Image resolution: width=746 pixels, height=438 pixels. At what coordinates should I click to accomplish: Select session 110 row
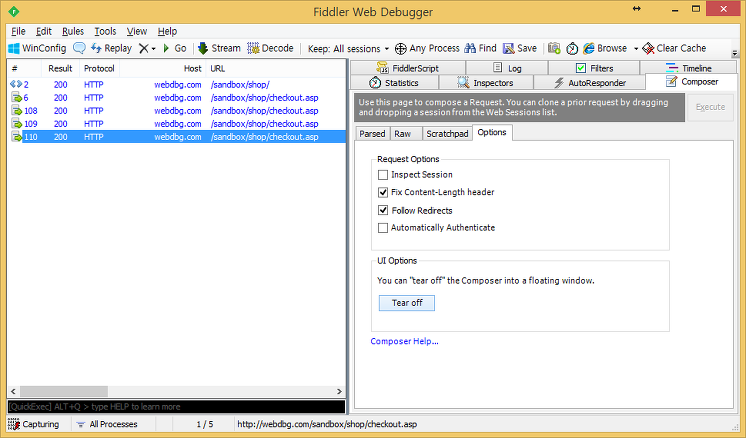click(177, 137)
